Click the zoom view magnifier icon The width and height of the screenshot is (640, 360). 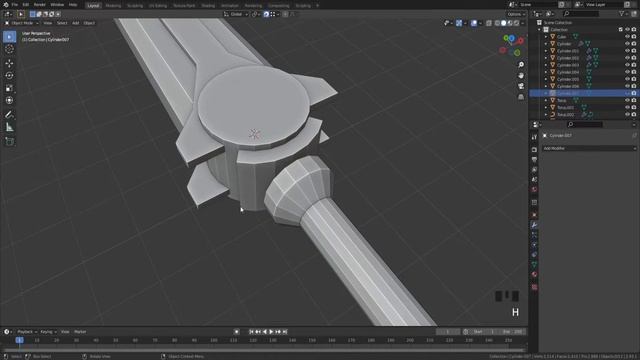[521, 65]
